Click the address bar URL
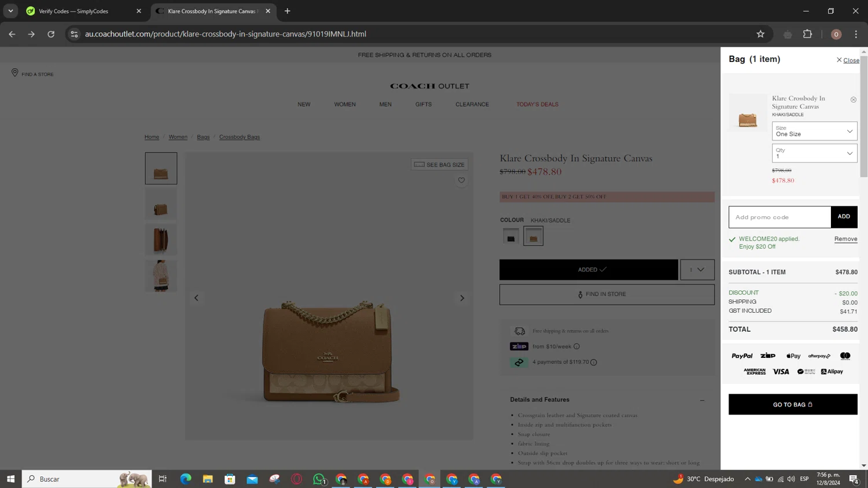 point(226,34)
